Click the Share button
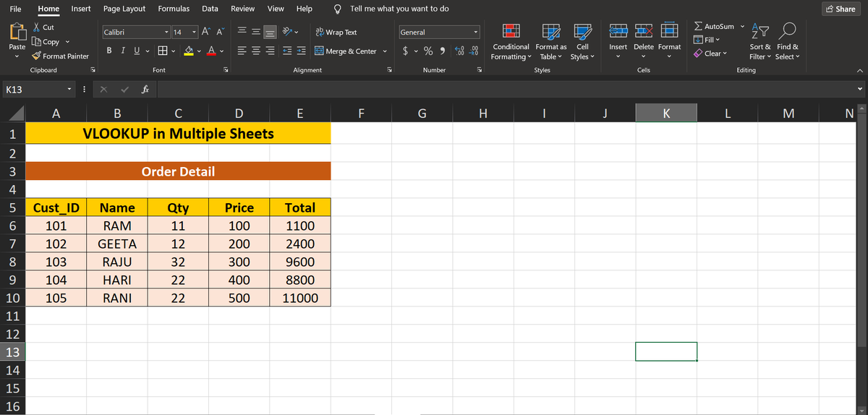 [x=840, y=9]
